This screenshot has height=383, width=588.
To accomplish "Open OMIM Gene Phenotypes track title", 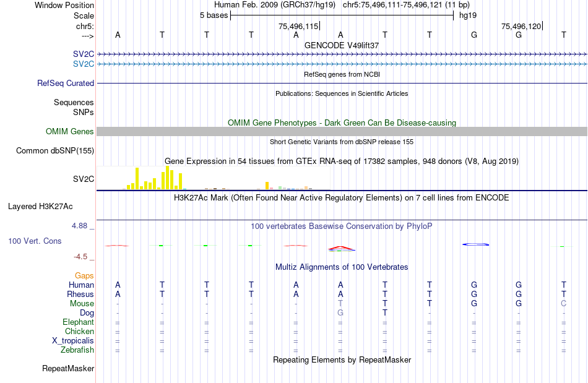I will 342,123.
